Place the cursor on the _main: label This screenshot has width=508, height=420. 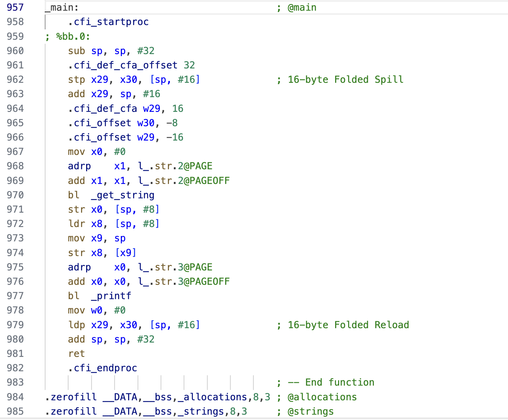(62, 7)
